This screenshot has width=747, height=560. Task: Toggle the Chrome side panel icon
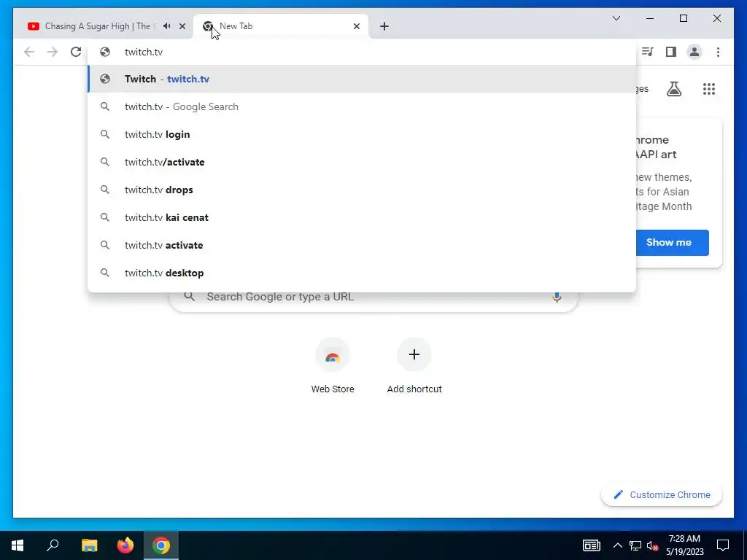tap(671, 52)
